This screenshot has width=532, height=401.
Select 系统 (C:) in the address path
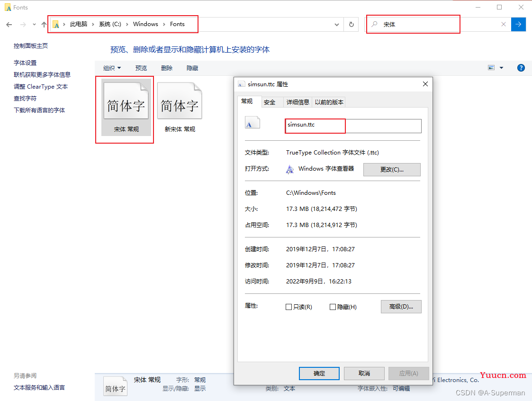(x=110, y=24)
